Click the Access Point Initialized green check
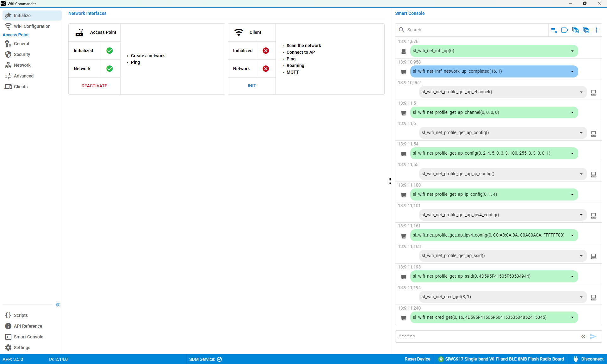 (109, 51)
